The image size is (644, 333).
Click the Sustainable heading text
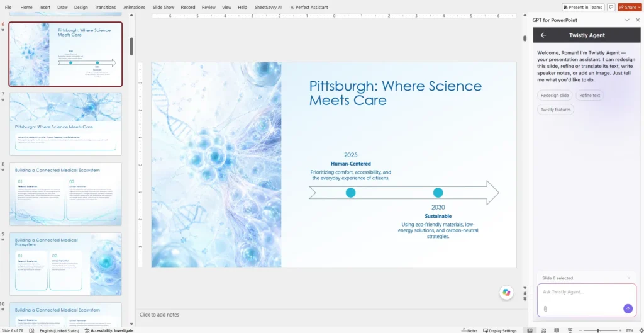coord(438,216)
